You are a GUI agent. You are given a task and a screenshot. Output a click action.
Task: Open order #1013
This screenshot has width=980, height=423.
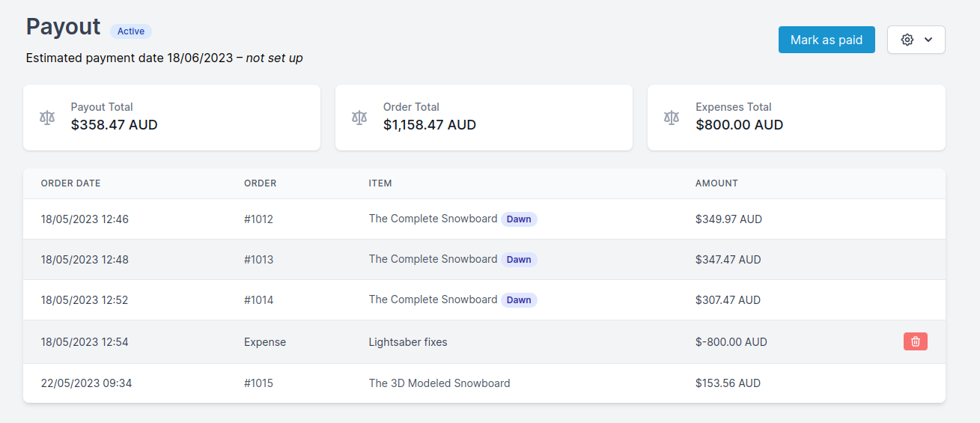258,260
